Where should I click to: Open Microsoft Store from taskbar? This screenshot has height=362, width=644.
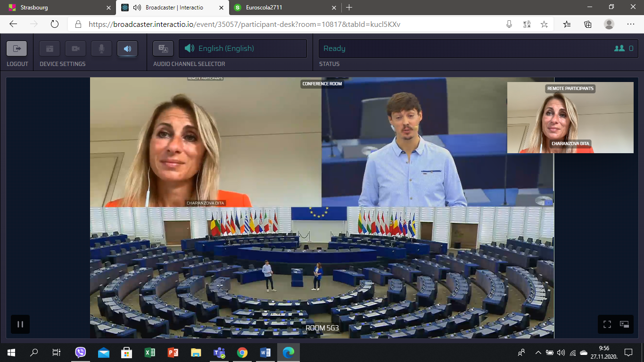coord(127,353)
